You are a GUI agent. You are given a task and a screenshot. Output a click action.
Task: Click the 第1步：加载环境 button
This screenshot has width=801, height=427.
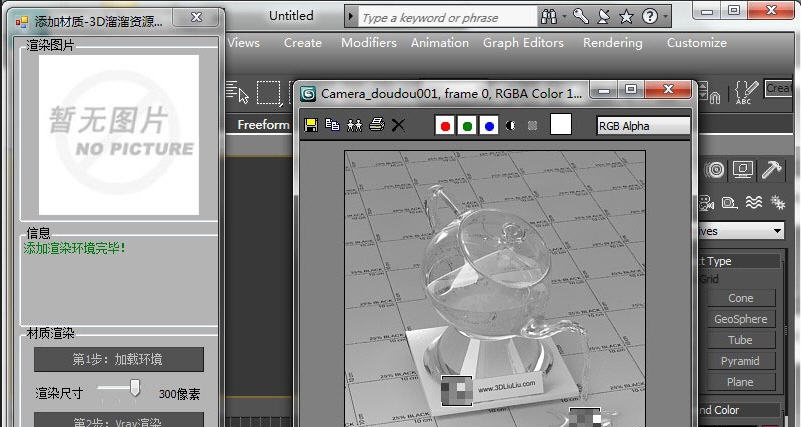pos(118,360)
